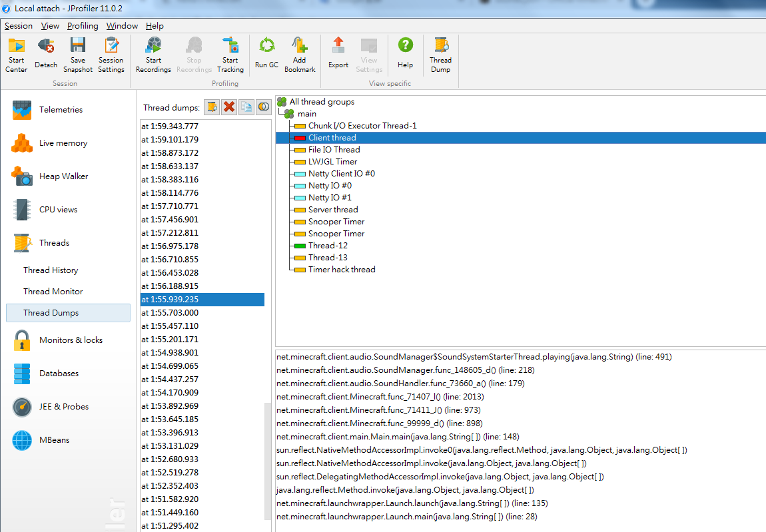The width and height of the screenshot is (766, 532).
Task: Select the Thread Dumps view
Action: (x=68, y=313)
